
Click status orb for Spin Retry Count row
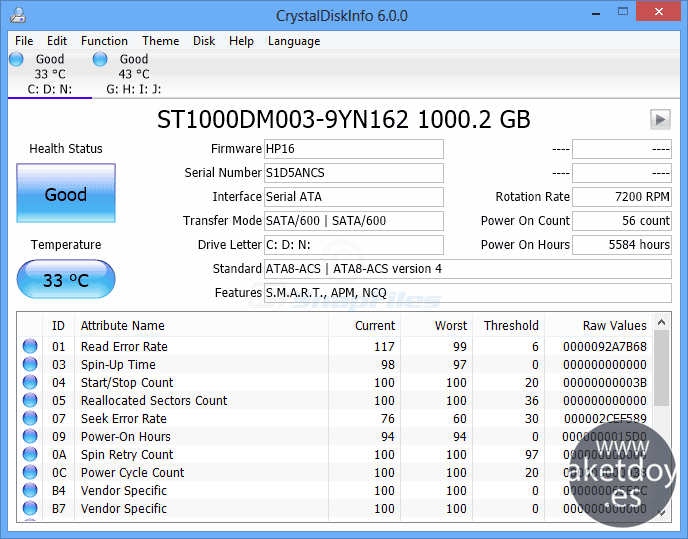click(30, 454)
